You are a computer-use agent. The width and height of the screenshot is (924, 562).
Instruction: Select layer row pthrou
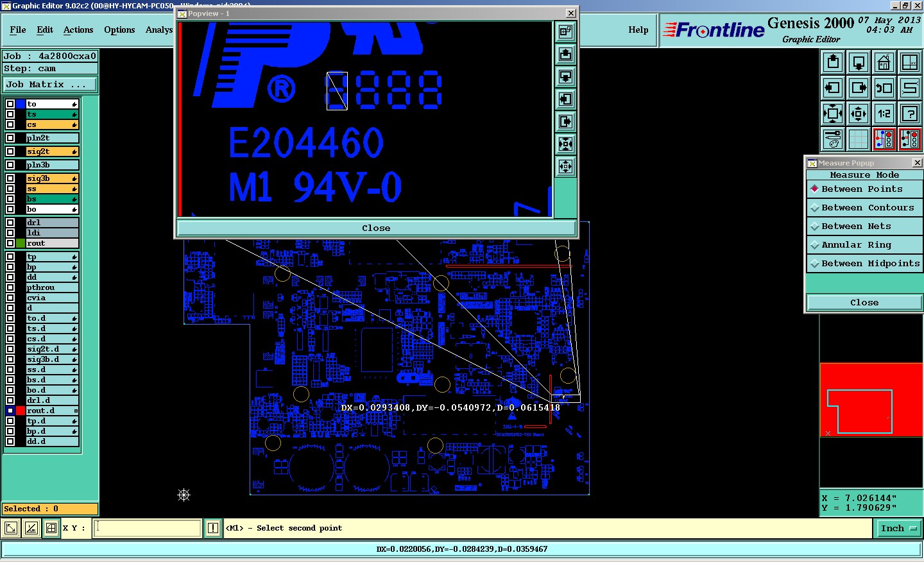pyautogui.click(x=52, y=287)
